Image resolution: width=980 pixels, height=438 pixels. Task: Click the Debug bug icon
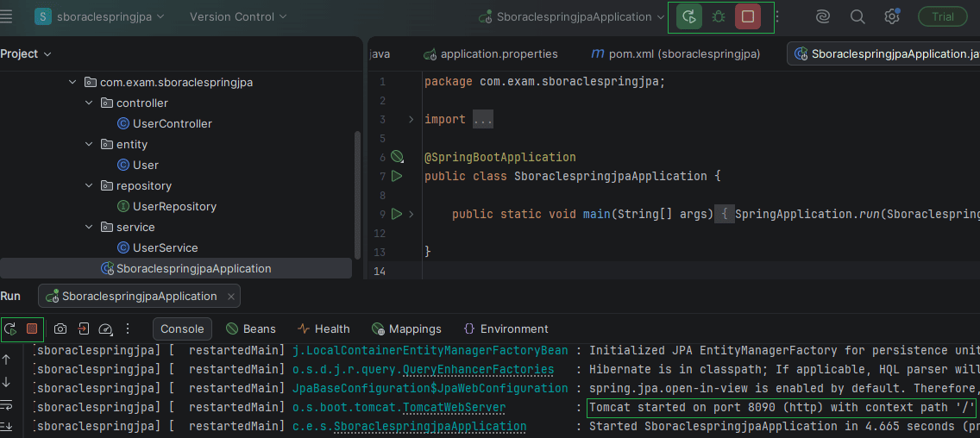tap(719, 17)
